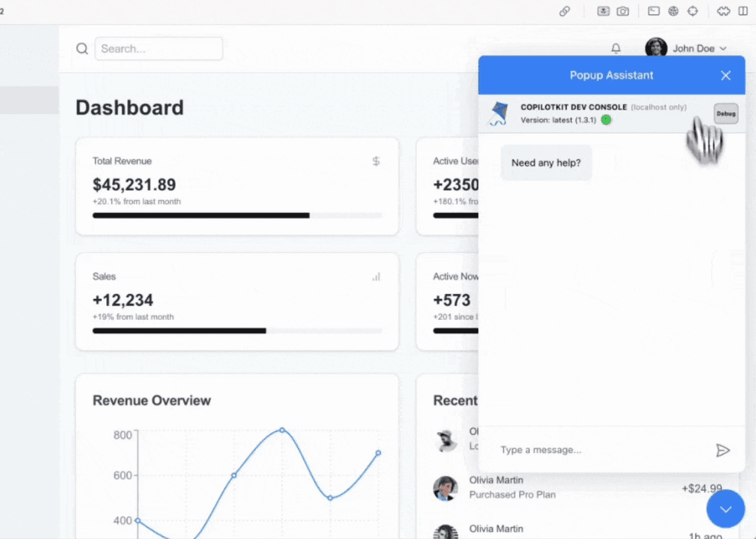Image resolution: width=756 pixels, height=539 pixels.
Task: Click 'Version: latest (1.3.1)' text
Action: (x=558, y=120)
